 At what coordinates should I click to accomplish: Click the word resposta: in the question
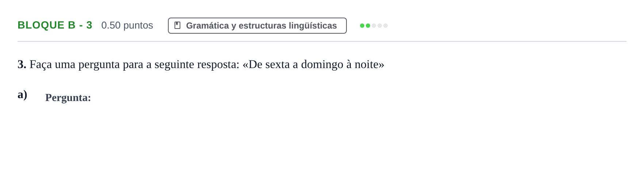pos(218,65)
